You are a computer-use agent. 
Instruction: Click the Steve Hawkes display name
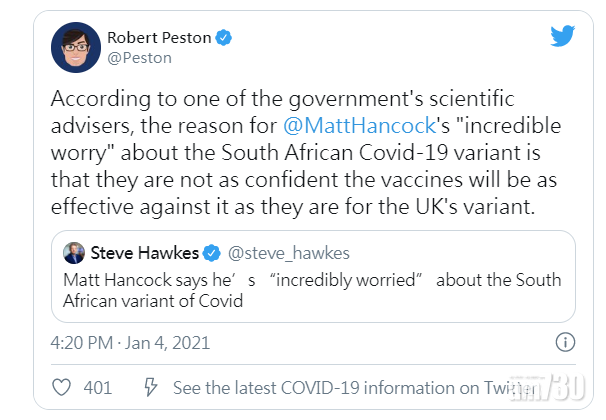click(x=145, y=251)
